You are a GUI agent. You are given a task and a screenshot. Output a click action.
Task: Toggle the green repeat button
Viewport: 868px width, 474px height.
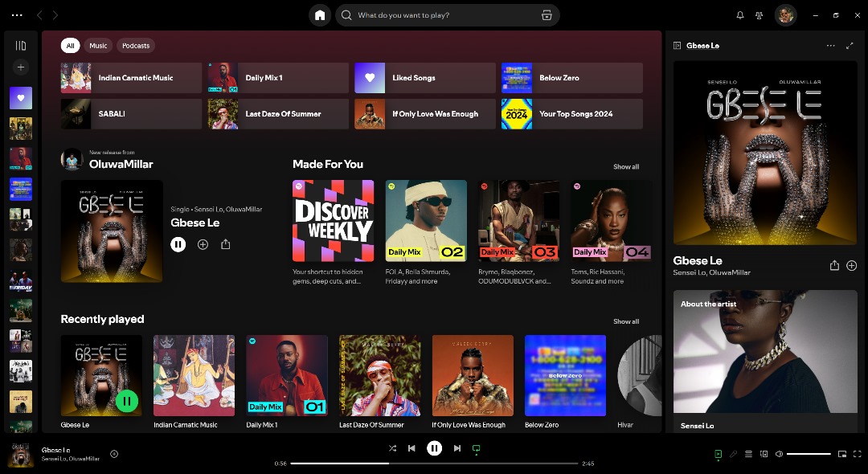click(x=476, y=448)
